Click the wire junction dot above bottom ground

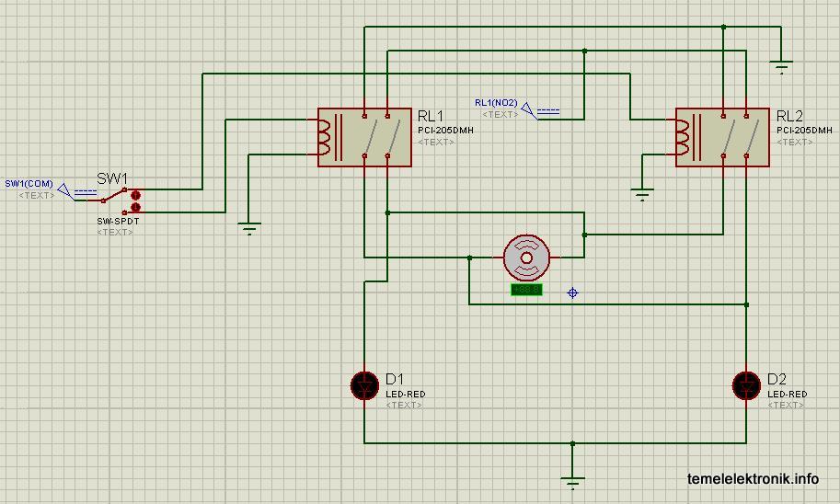[x=572, y=443]
